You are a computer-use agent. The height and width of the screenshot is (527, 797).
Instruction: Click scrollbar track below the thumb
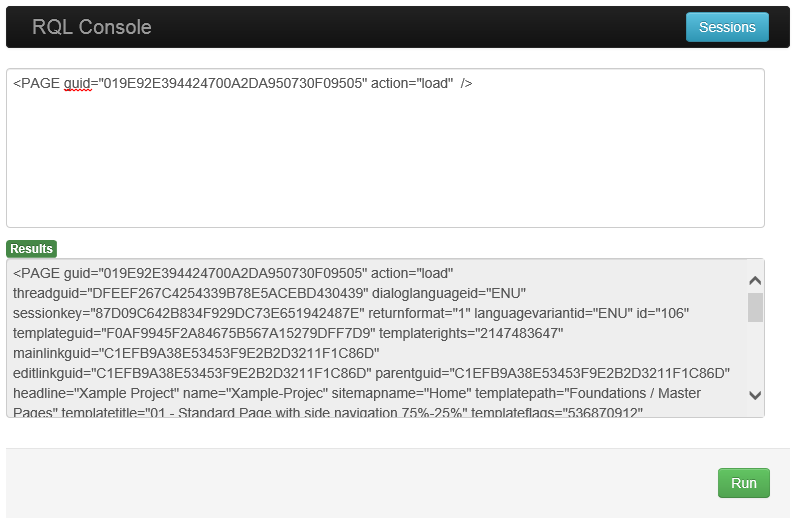coord(755,355)
